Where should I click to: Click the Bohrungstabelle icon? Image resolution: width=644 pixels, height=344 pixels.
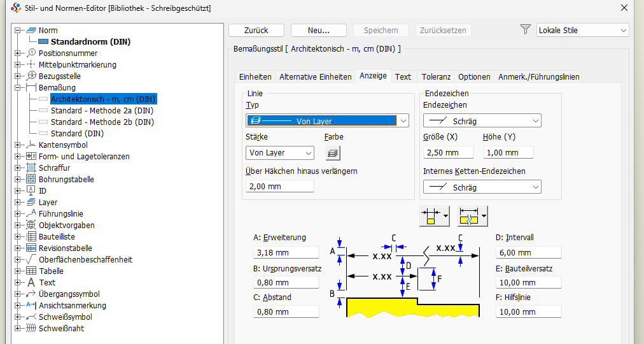31,179
